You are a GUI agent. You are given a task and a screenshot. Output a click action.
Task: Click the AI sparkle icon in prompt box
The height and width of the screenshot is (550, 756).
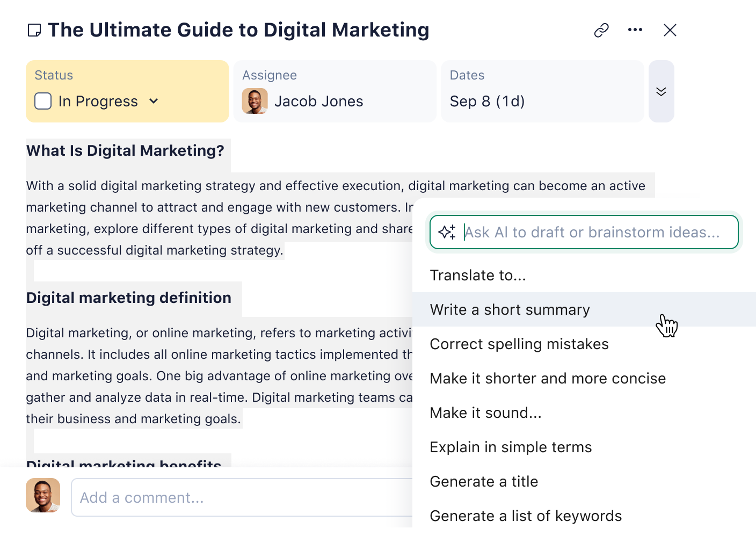click(x=447, y=232)
